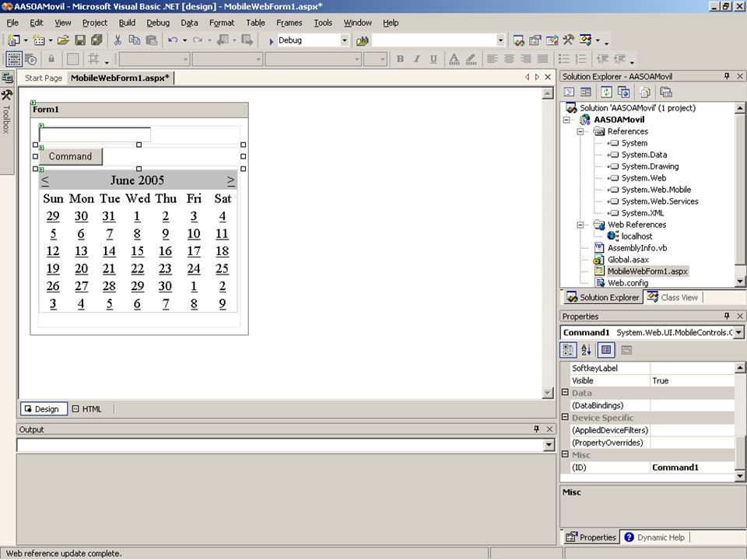Collapse the Device Specific properties category
The image size is (747, 560).
(565, 417)
